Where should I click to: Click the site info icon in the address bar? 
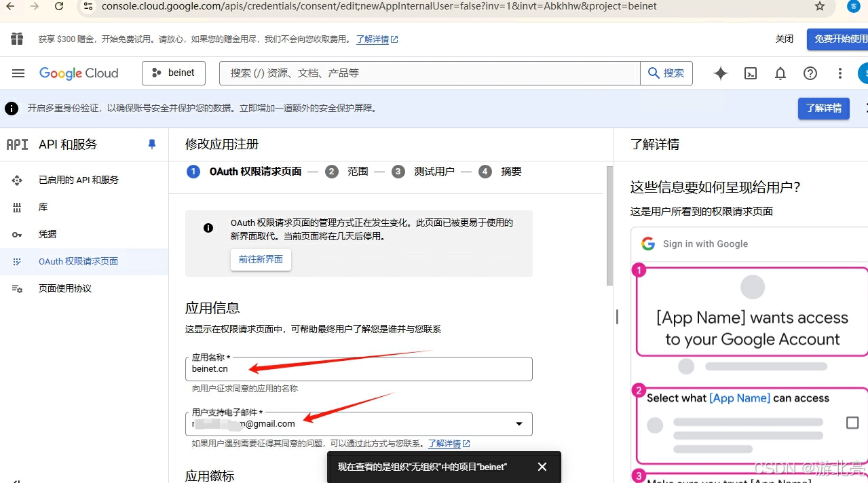click(88, 6)
